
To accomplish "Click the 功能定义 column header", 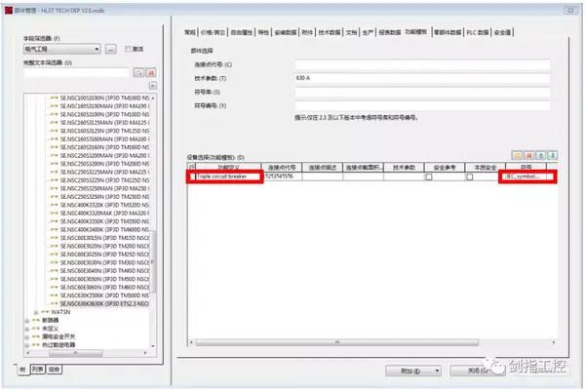I will (228, 168).
